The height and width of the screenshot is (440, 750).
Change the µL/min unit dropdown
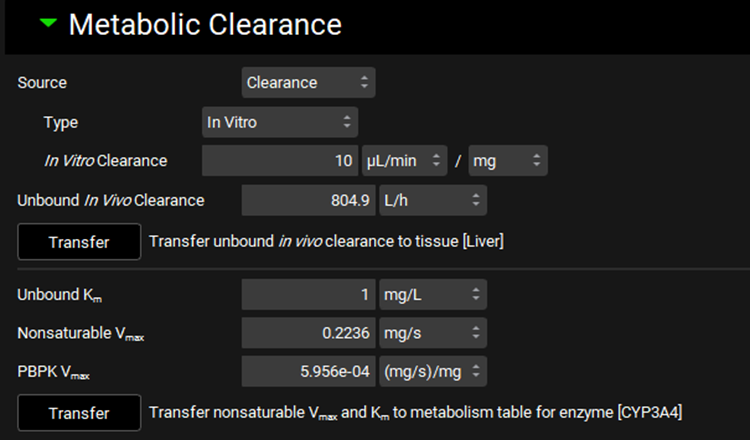pyautogui.click(x=405, y=161)
